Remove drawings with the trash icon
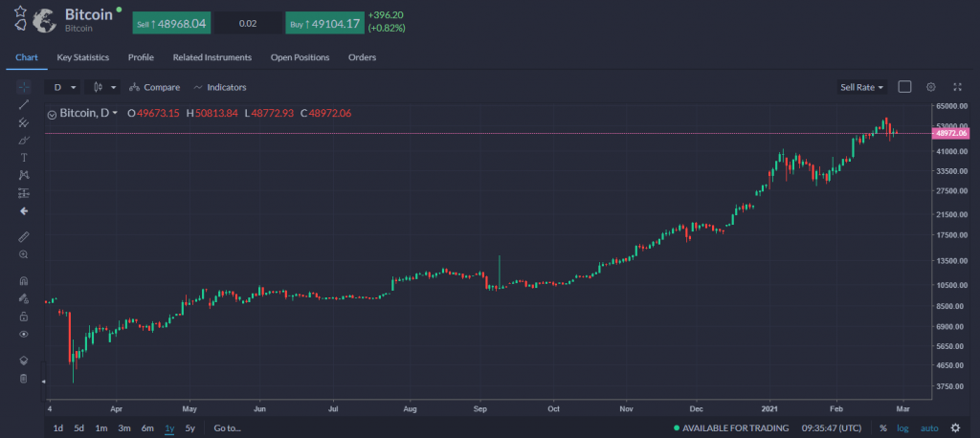 coord(24,378)
